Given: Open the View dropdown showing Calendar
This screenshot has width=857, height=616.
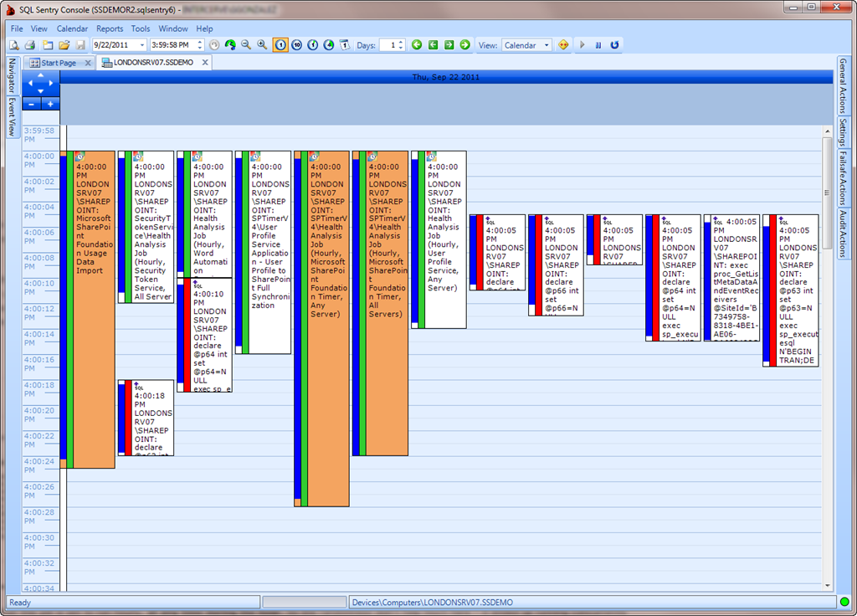Looking at the screenshot, I should (x=527, y=45).
